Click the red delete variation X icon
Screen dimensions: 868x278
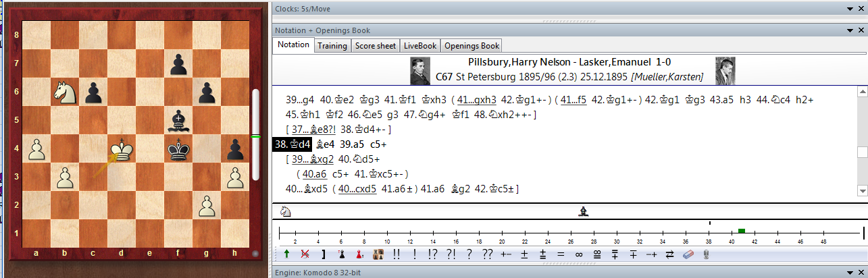[x=305, y=254]
